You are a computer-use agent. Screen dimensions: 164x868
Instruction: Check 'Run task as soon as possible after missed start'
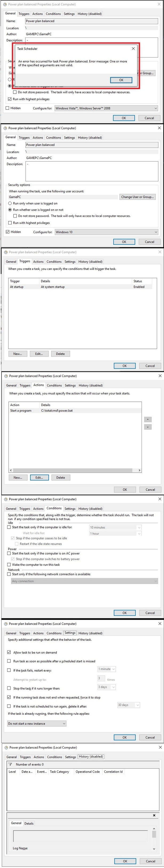(x=9, y=661)
